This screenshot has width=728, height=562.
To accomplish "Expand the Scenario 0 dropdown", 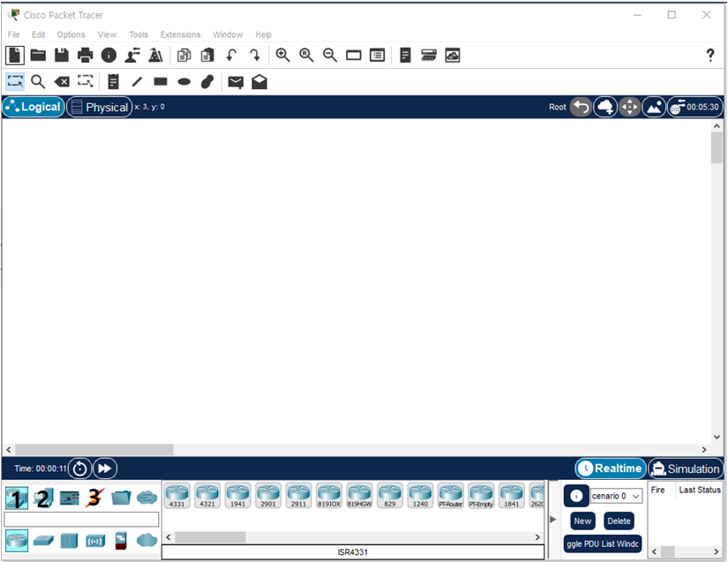I will click(x=616, y=496).
